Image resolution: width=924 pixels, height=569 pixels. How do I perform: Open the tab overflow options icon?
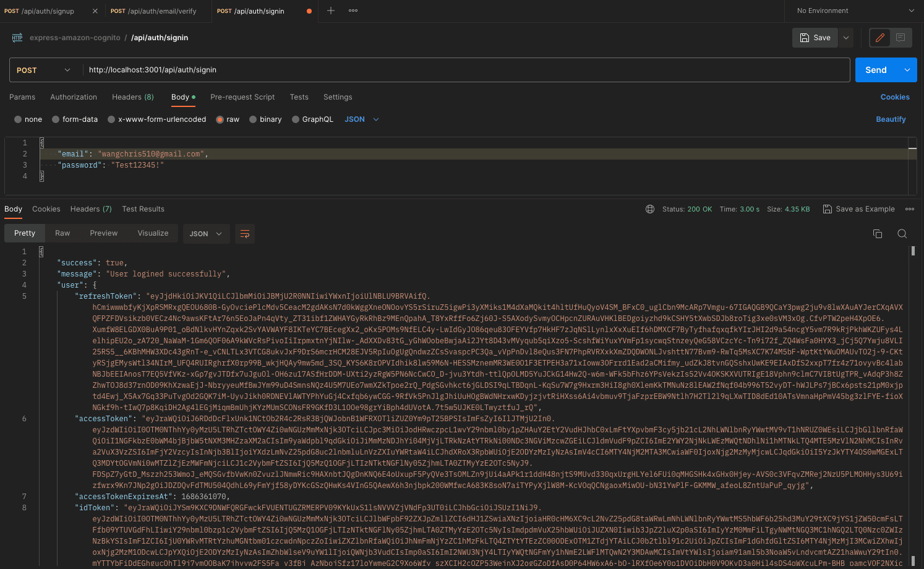(353, 11)
